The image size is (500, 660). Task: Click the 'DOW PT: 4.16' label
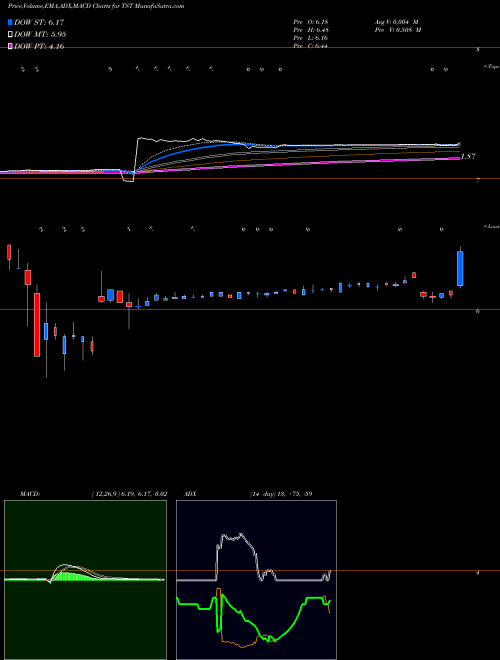(39, 46)
